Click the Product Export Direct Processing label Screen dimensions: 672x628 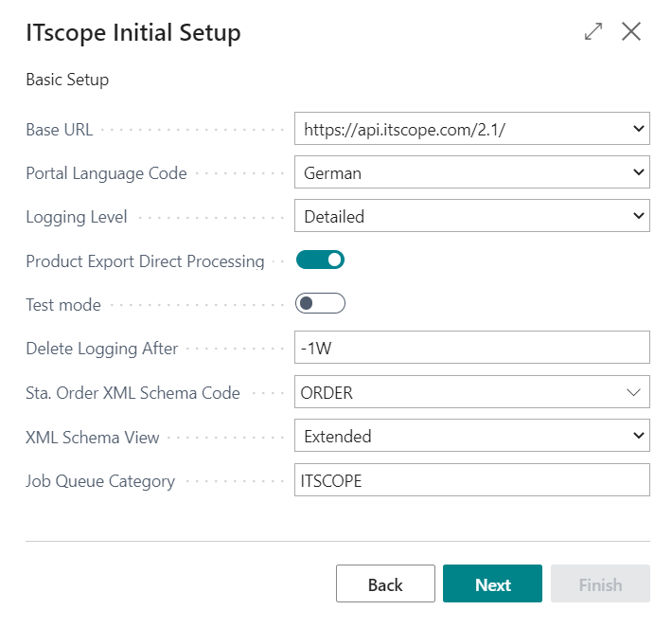click(x=145, y=261)
